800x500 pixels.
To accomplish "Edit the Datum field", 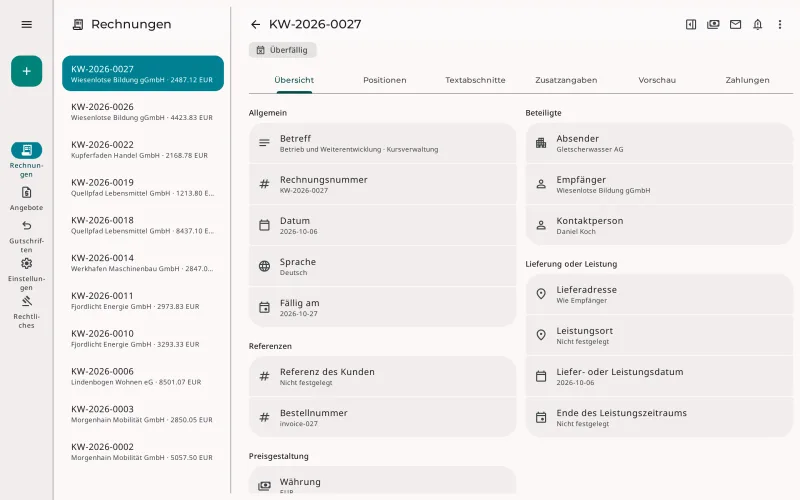I will (x=383, y=225).
